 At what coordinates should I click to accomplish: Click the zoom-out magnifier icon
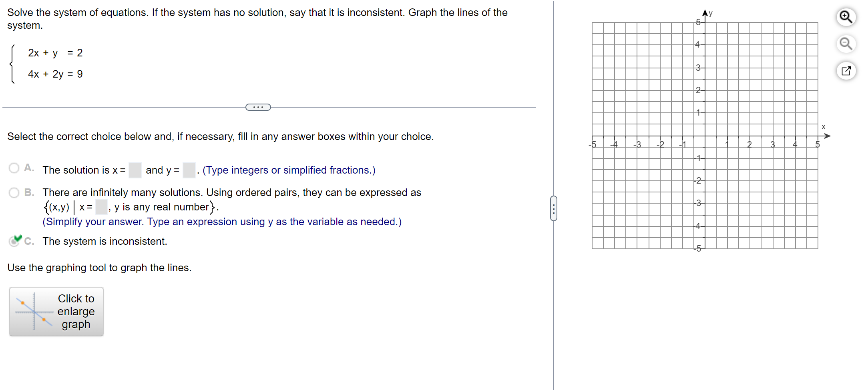pyautogui.click(x=846, y=44)
